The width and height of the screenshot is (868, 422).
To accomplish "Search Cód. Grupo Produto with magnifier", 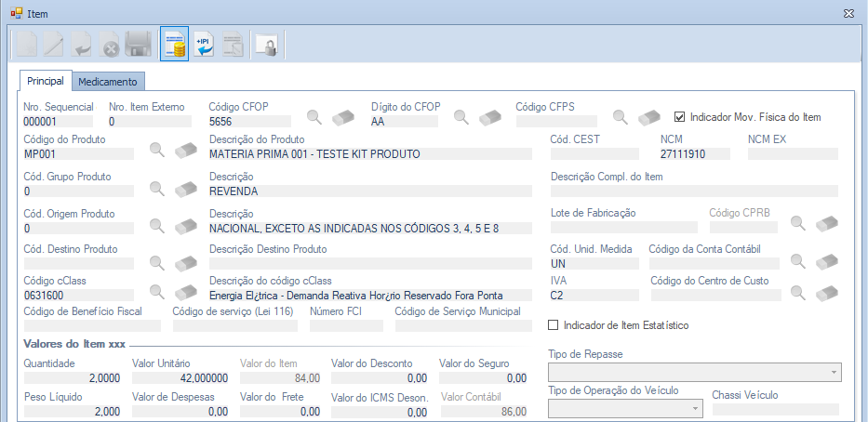I will point(157,189).
